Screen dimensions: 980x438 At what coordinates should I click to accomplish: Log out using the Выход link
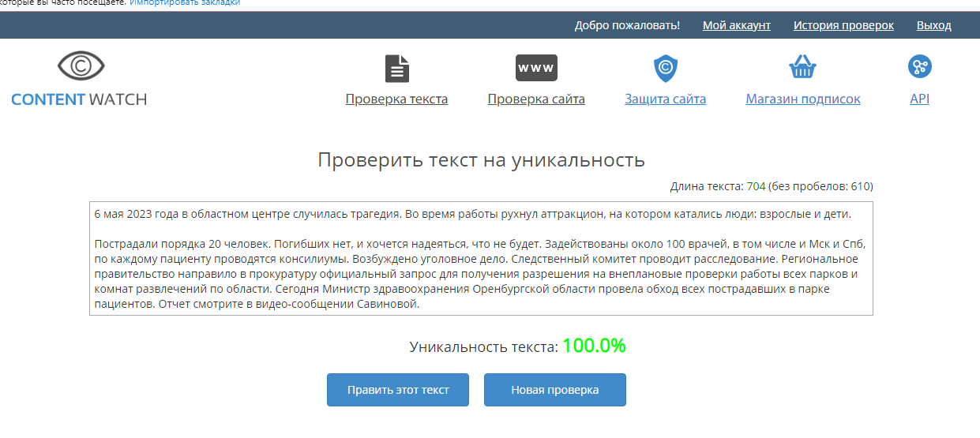933,25
